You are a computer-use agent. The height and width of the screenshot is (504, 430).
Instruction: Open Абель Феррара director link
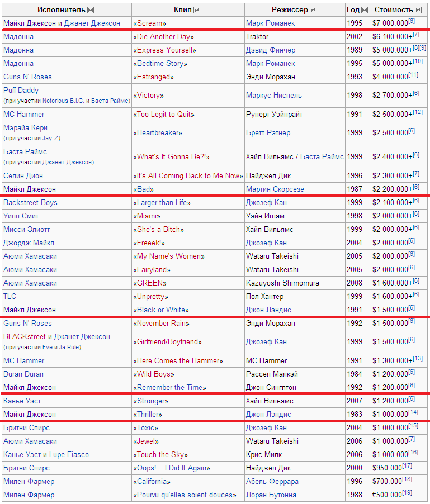click(272, 482)
